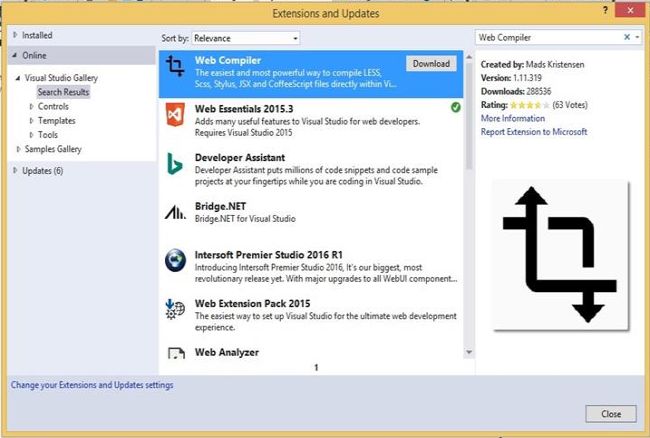Image resolution: width=650 pixels, height=438 pixels.
Task: Select the Web Essentials 2015.3 title
Action: [244, 109]
